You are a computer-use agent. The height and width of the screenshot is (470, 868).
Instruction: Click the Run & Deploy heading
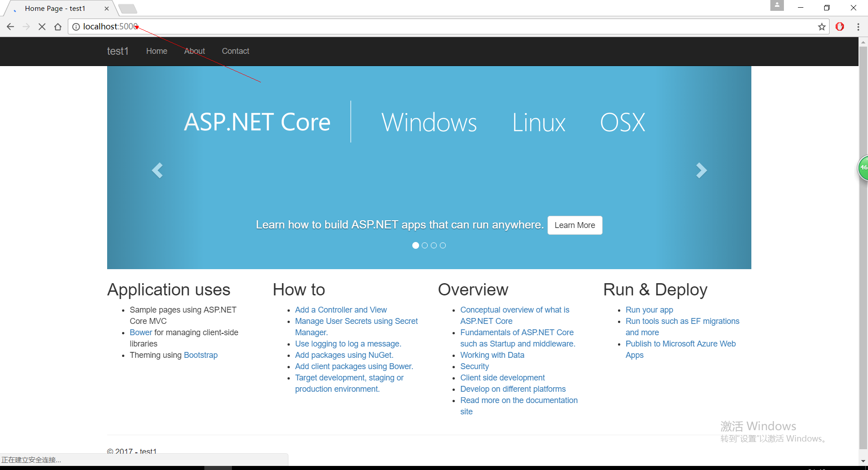click(655, 290)
